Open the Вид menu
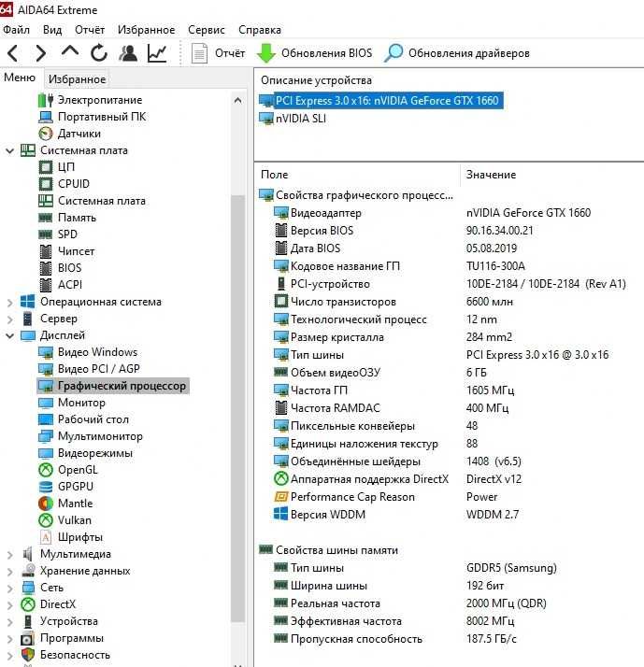 click(52, 30)
